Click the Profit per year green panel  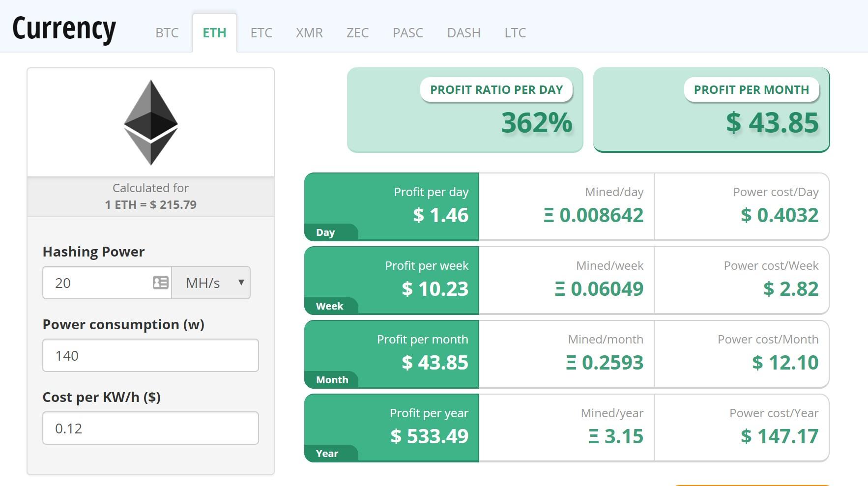(392, 428)
